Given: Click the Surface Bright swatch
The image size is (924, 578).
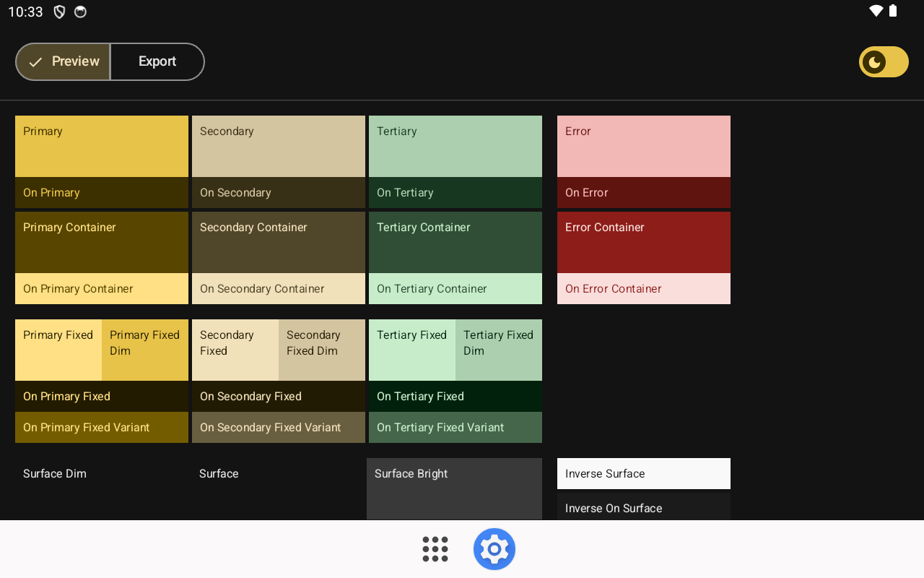Looking at the screenshot, I should pos(454,488).
